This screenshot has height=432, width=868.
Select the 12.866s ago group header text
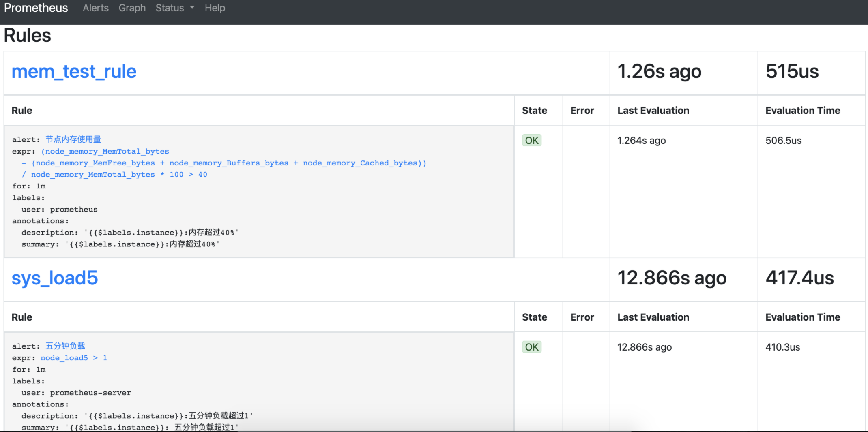[x=672, y=278]
